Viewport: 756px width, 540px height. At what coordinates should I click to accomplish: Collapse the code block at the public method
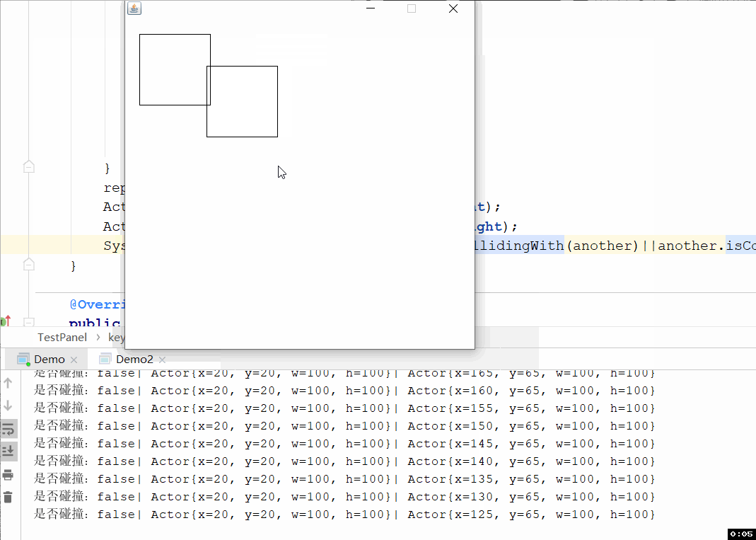click(29, 322)
